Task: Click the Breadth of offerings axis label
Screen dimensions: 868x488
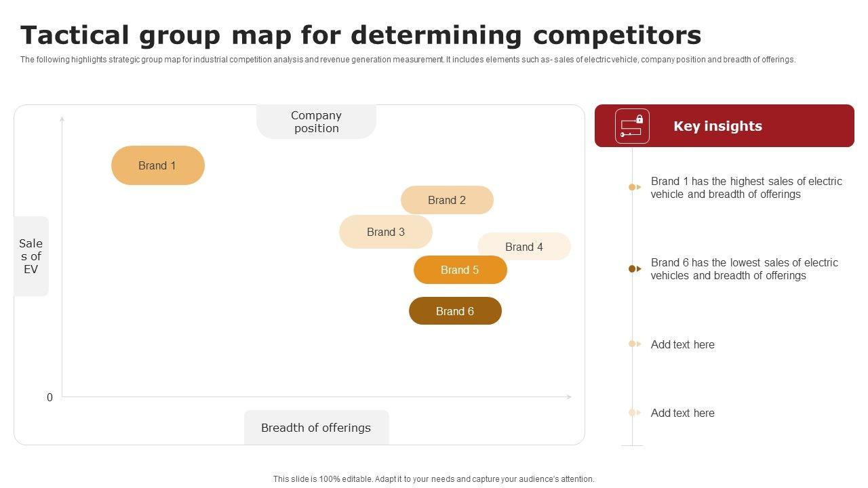Action: click(x=316, y=428)
